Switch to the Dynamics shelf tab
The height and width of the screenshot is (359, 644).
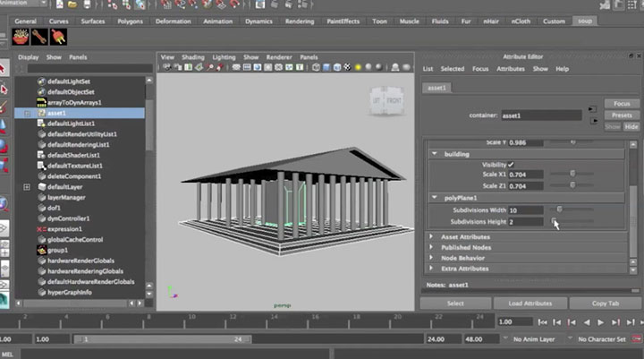(x=258, y=21)
